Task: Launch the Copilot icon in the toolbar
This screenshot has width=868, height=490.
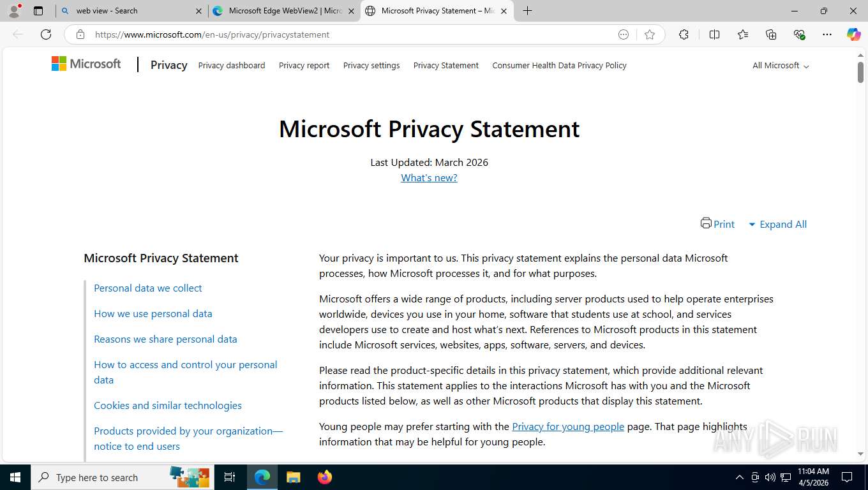Action: tap(853, 34)
